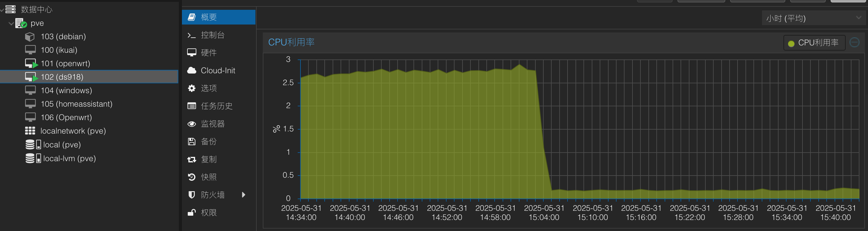Open the 复制 replication menu item
The image size is (868, 231).
click(x=219, y=160)
